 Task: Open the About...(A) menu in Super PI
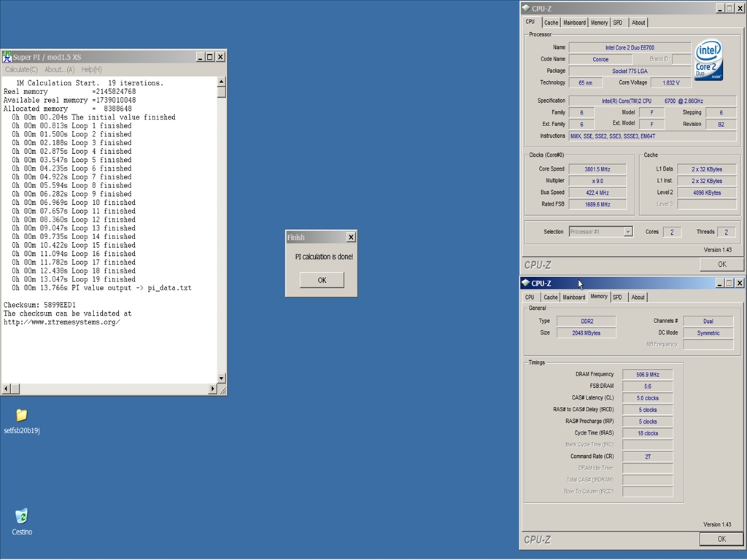[x=60, y=69]
